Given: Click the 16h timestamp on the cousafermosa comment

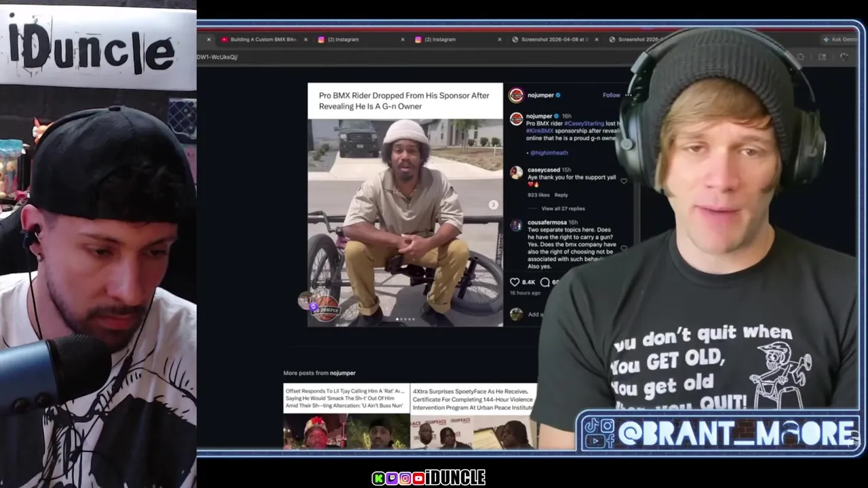Looking at the screenshot, I should (x=573, y=222).
